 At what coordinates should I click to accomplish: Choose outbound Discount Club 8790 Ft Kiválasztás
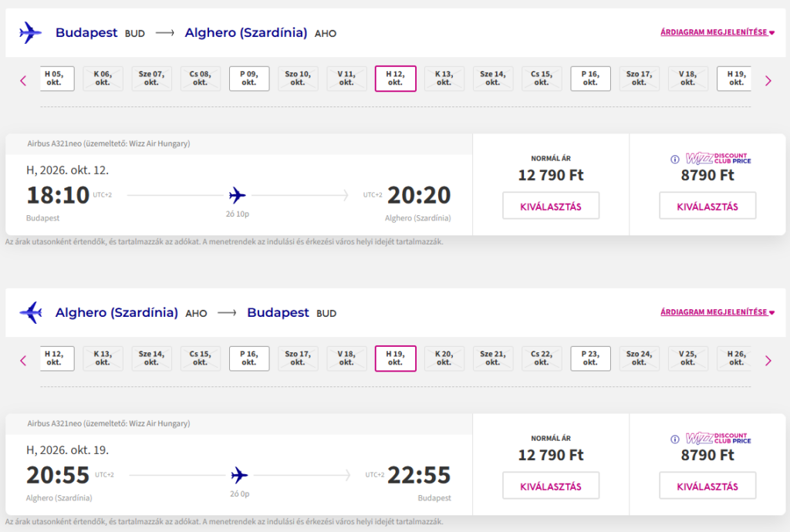[x=707, y=206]
